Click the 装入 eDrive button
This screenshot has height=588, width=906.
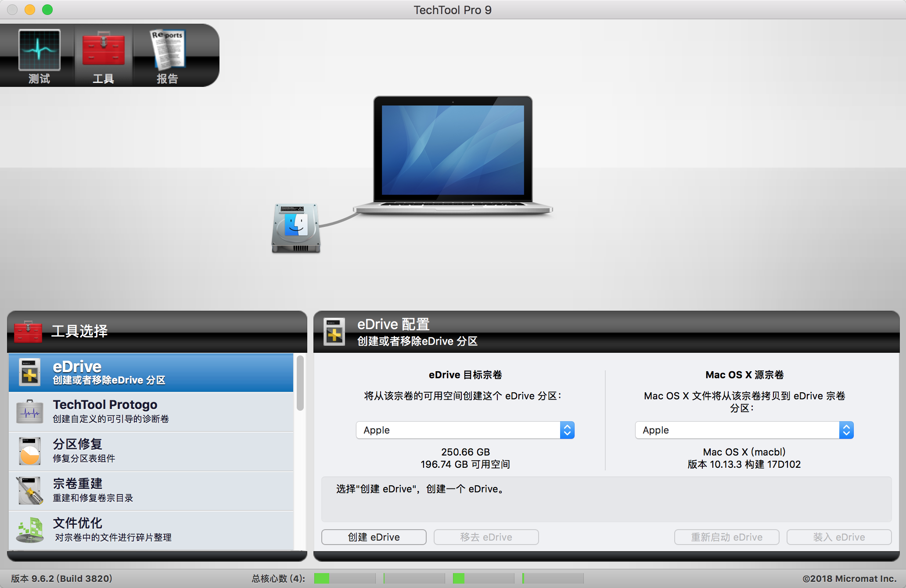point(839,537)
